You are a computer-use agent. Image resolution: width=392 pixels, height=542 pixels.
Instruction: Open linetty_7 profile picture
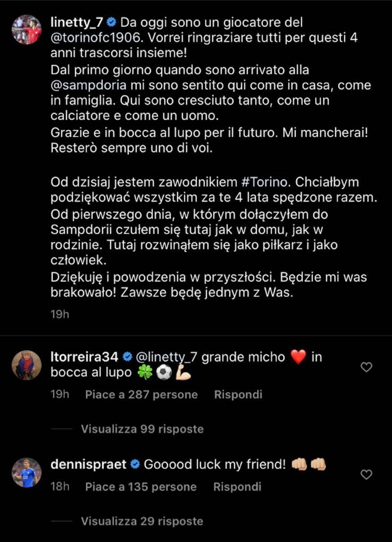pos(26,30)
